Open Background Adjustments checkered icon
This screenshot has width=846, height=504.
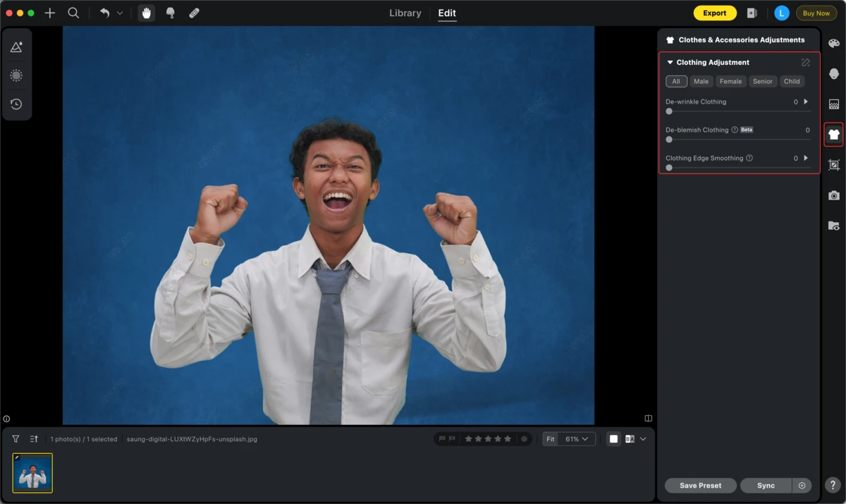[834, 104]
